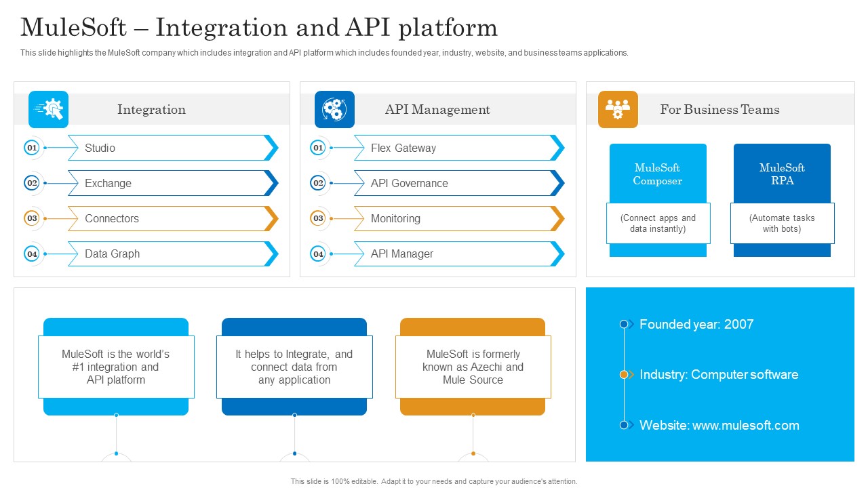Screen dimensions: 868x488
Task: Select the 03 badge beside Monitoring
Action: point(318,218)
